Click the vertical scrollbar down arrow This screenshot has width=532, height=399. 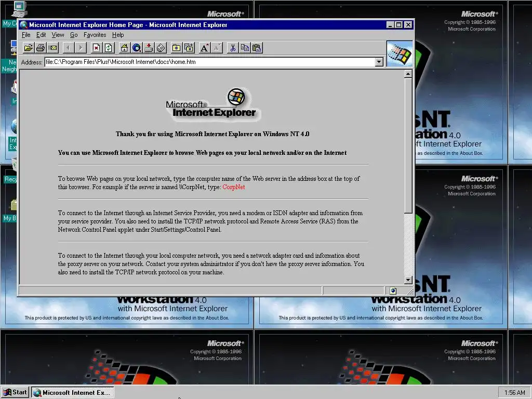coord(408,280)
